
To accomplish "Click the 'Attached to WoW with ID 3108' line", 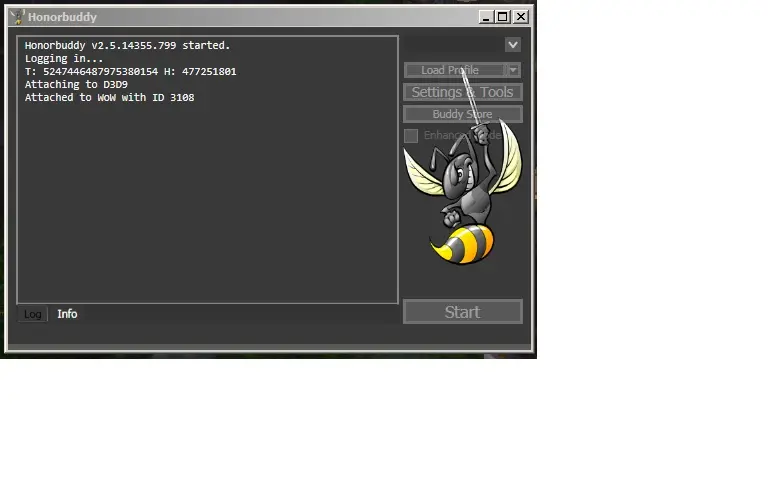I will click(110, 98).
